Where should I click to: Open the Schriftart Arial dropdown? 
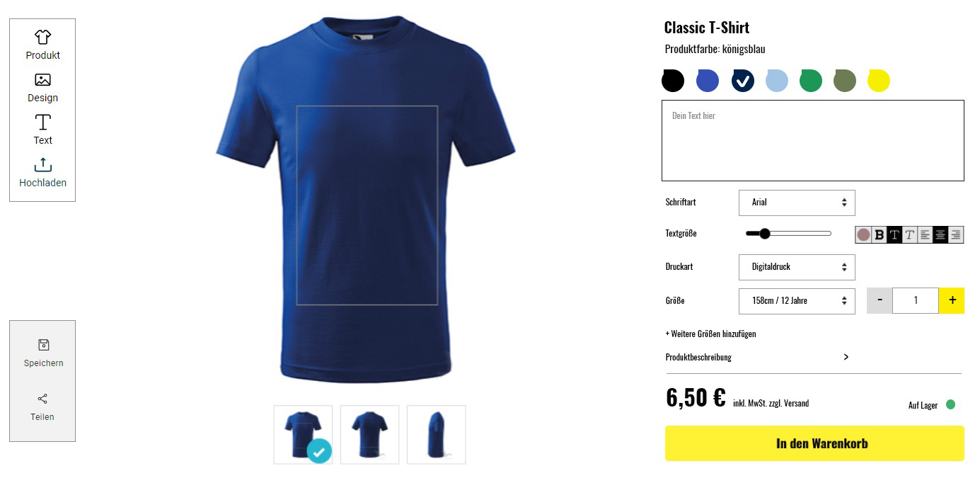[x=797, y=203]
